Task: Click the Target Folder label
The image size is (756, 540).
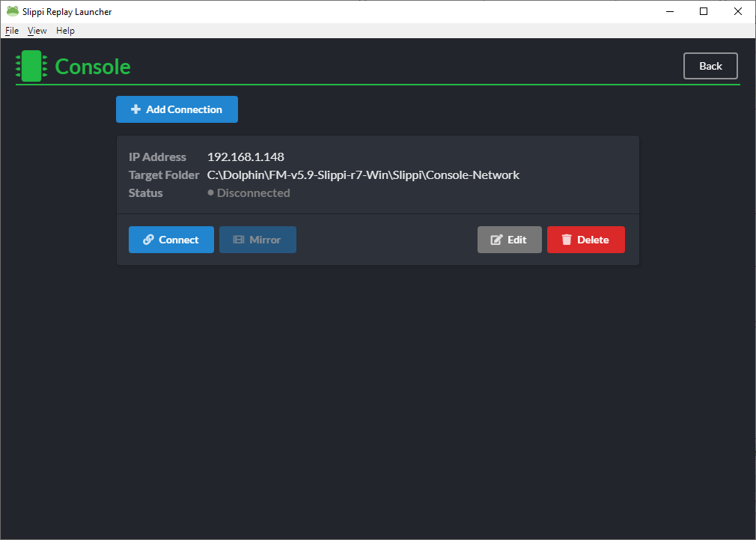Action: 164,175
